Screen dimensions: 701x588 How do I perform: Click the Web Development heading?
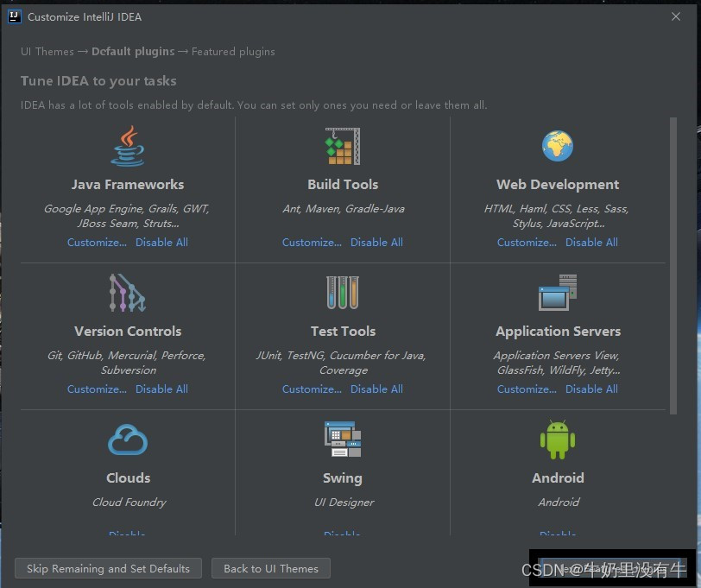(x=558, y=184)
